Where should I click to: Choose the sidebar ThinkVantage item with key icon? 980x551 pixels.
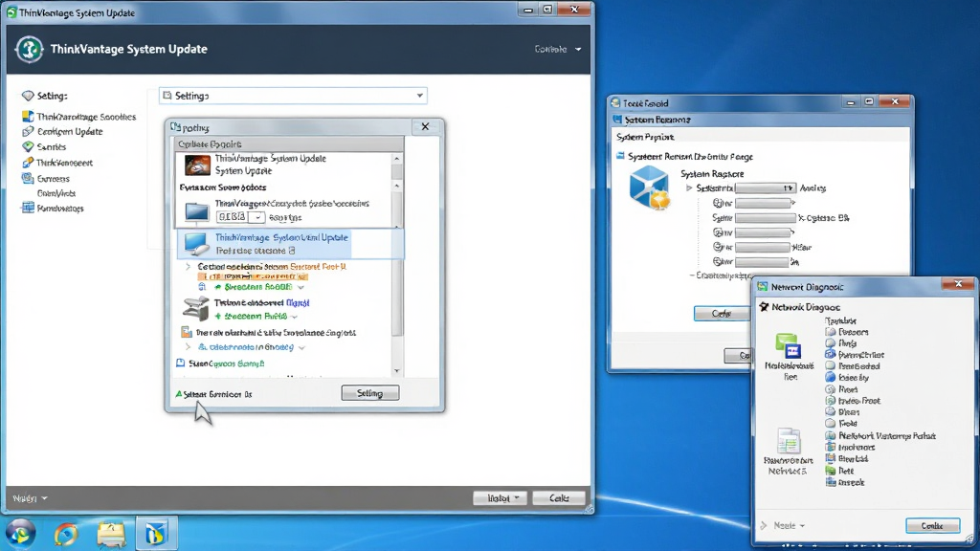point(57,163)
